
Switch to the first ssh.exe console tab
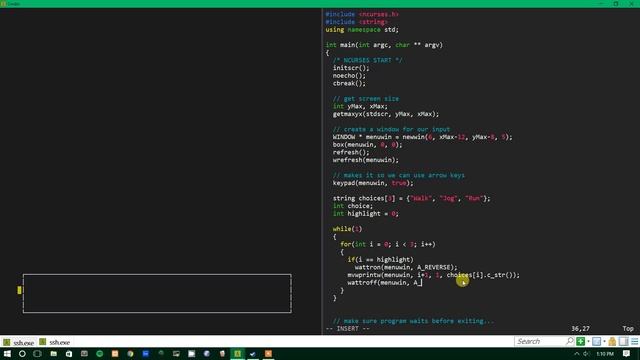point(19,342)
